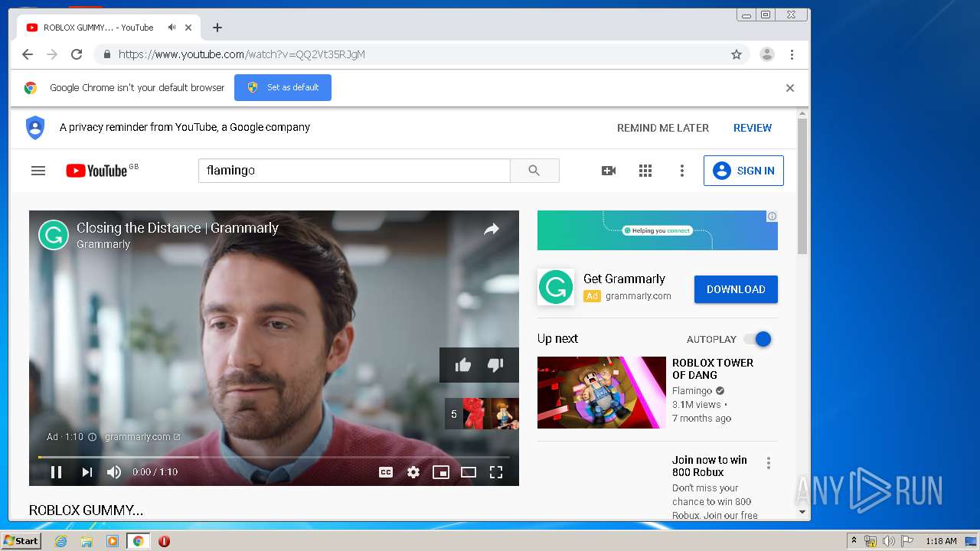Click the Grammarly channel logo in player
980x551 pixels.
[x=54, y=235]
